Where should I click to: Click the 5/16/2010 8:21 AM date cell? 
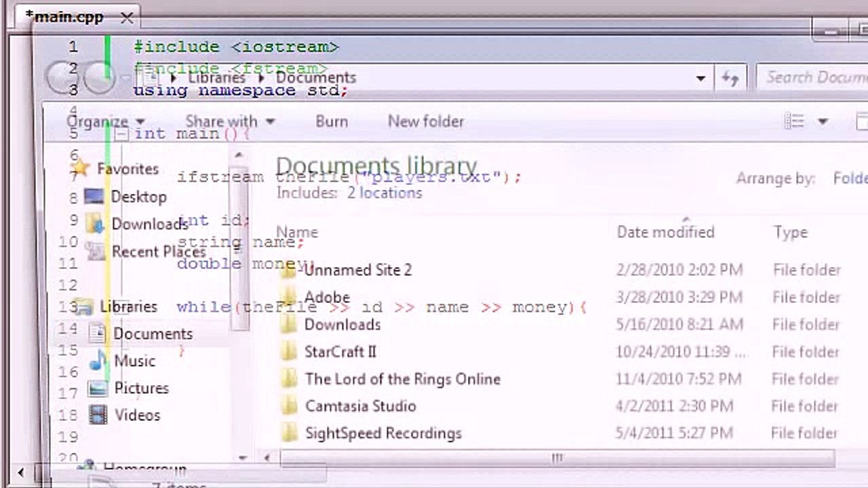(679, 325)
